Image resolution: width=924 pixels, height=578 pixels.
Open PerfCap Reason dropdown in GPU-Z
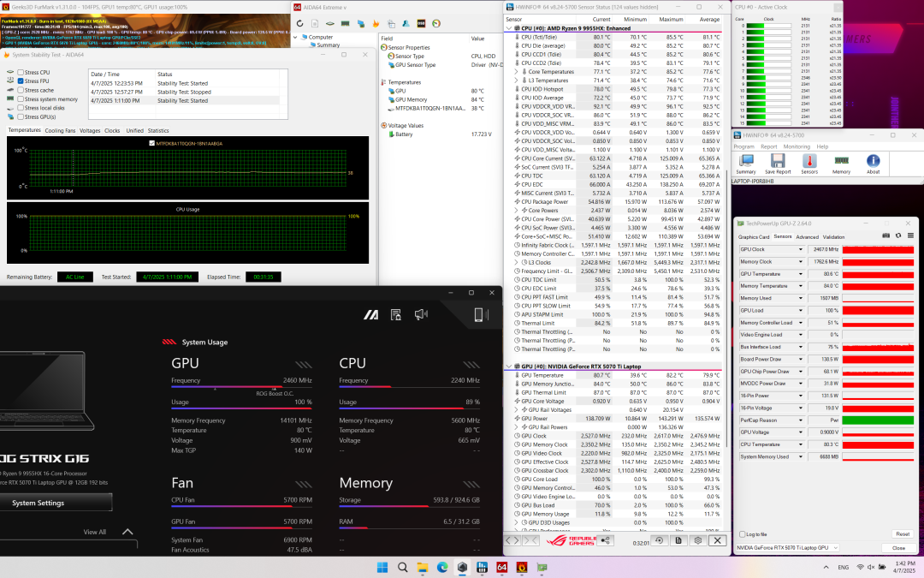point(800,420)
